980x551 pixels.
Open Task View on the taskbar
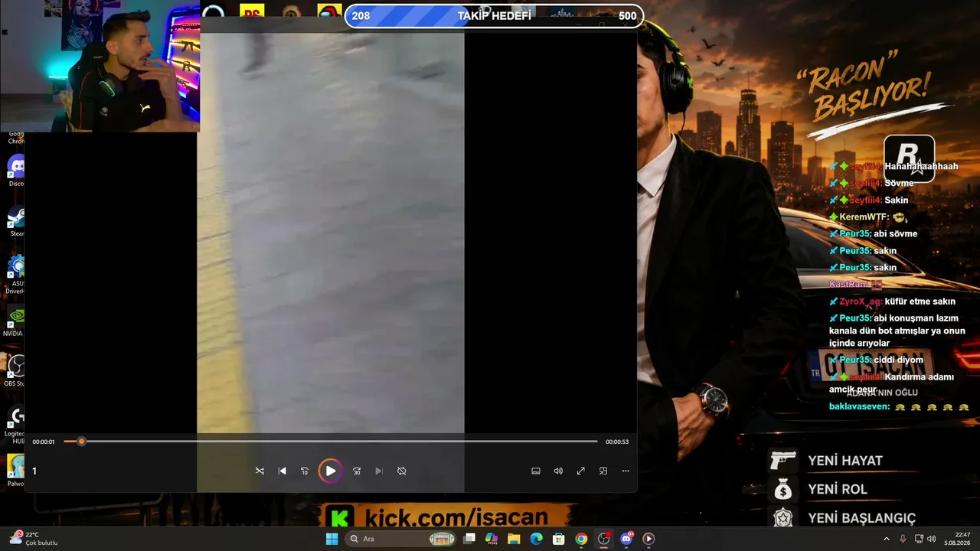tap(469, 539)
